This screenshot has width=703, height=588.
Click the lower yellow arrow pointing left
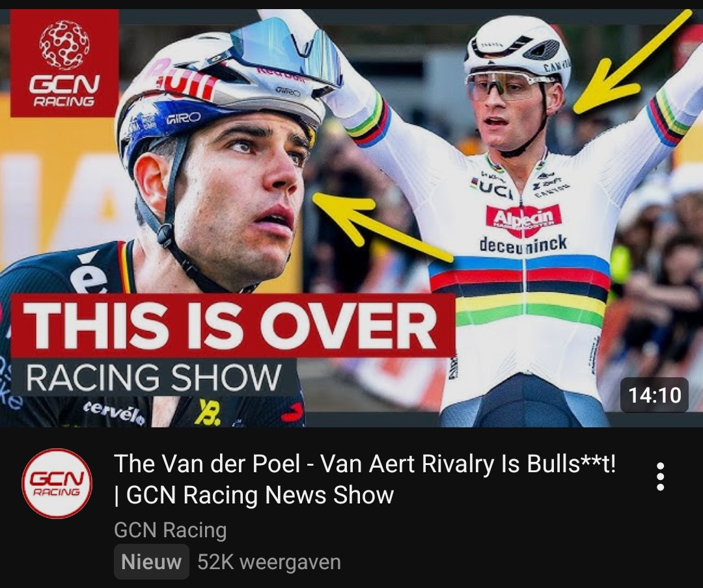(383, 227)
